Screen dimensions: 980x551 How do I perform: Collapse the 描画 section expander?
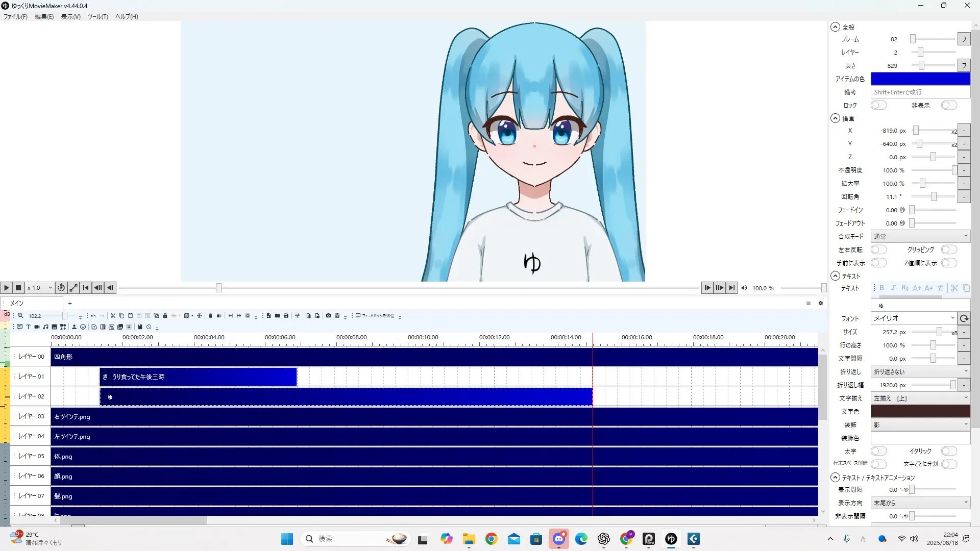[835, 118]
